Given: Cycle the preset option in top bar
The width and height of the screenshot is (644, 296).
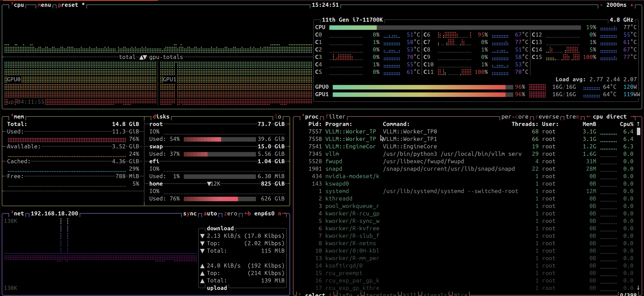Looking at the screenshot, I should 71,5.
